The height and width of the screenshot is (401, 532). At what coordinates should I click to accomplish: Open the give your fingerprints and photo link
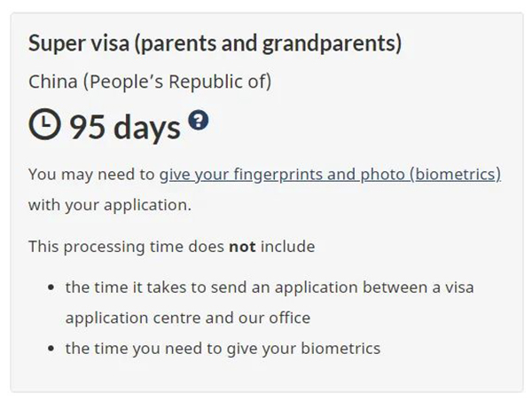point(330,174)
